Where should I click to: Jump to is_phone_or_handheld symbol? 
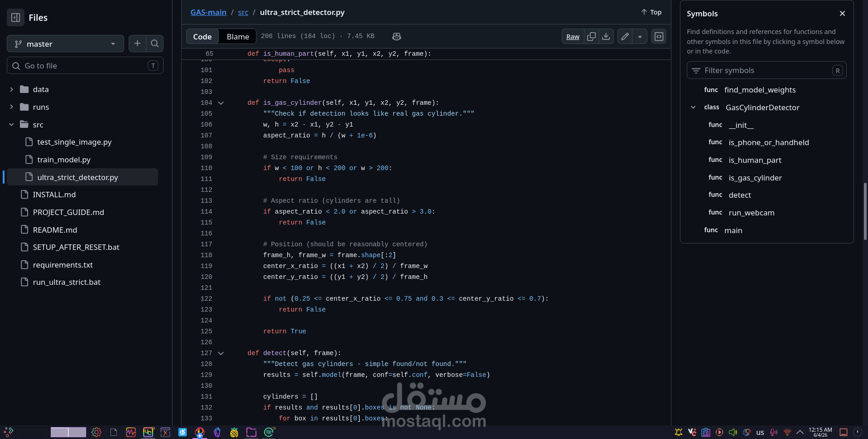click(768, 142)
